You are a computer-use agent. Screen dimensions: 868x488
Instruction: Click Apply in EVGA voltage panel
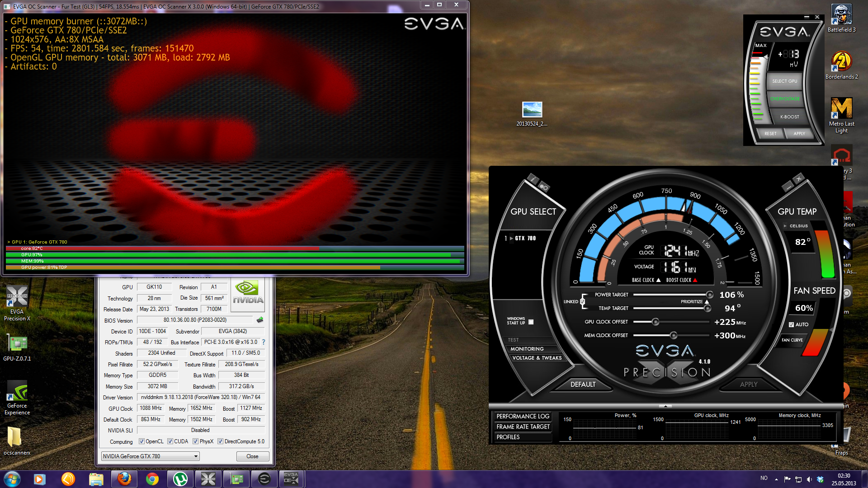click(799, 134)
